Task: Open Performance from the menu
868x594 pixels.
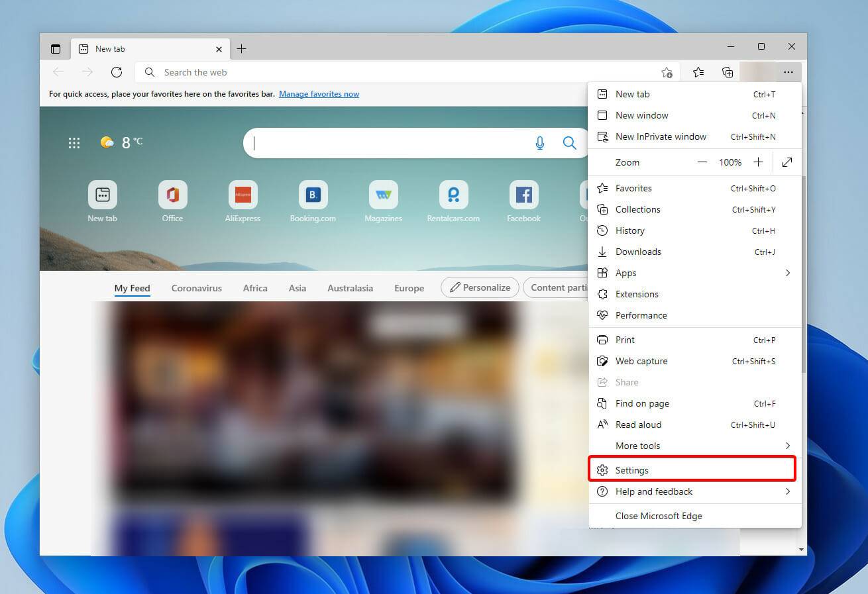Action: pyautogui.click(x=694, y=315)
